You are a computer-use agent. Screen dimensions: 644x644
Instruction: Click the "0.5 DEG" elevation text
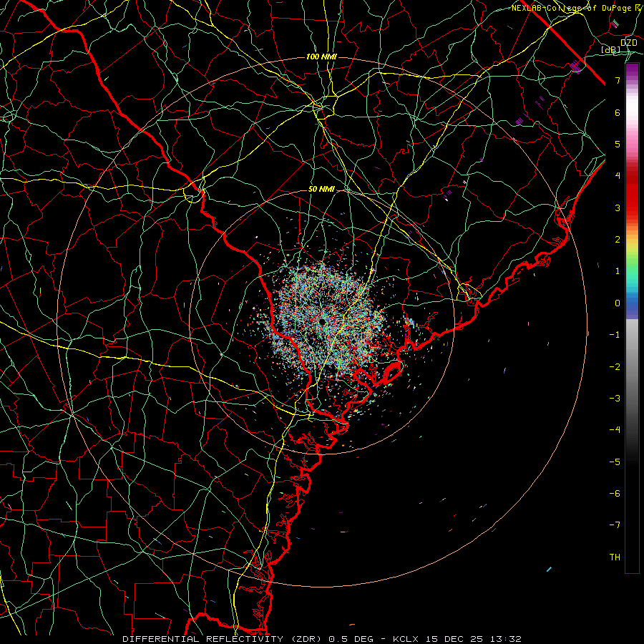[x=351, y=639]
